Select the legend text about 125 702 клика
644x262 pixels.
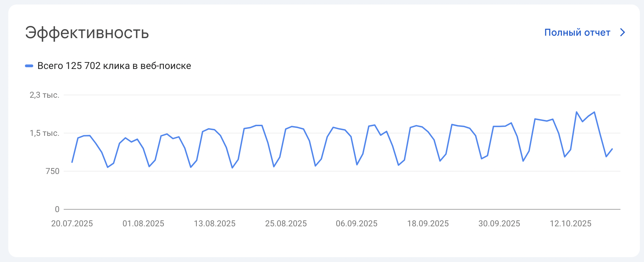coord(114,66)
